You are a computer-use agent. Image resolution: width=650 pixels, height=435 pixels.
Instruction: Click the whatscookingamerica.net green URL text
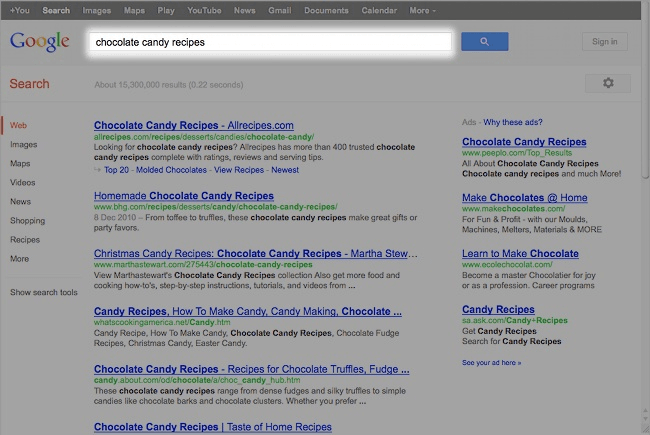click(x=162, y=322)
